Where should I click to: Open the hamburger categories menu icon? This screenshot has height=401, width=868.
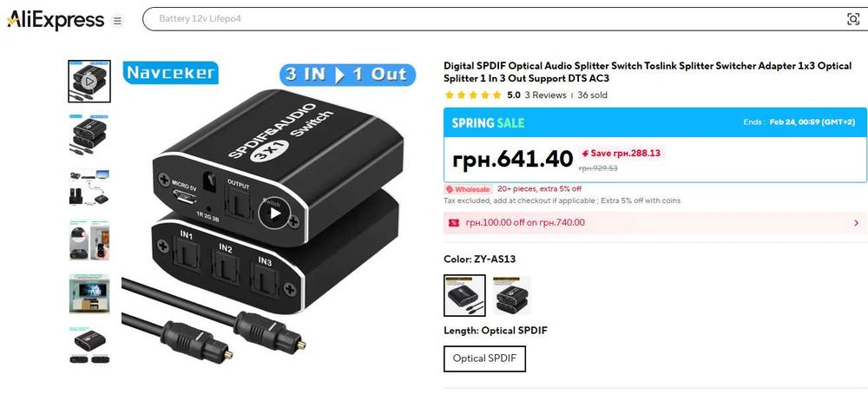[x=117, y=21]
